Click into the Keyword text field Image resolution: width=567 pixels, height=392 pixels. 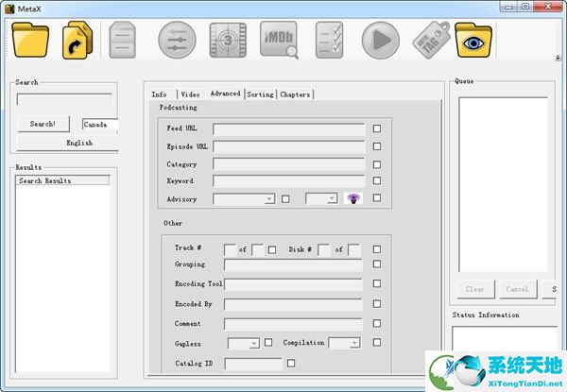288,180
